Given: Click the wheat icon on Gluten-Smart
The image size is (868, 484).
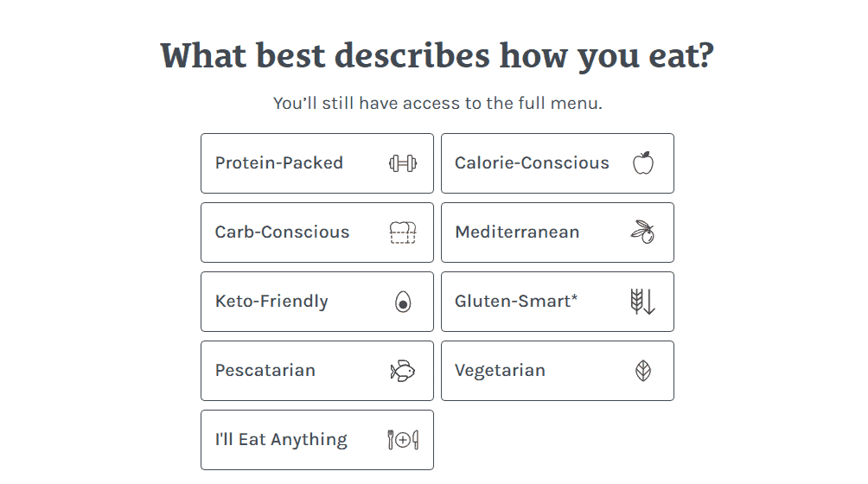Looking at the screenshot, I should coord(642,302).
